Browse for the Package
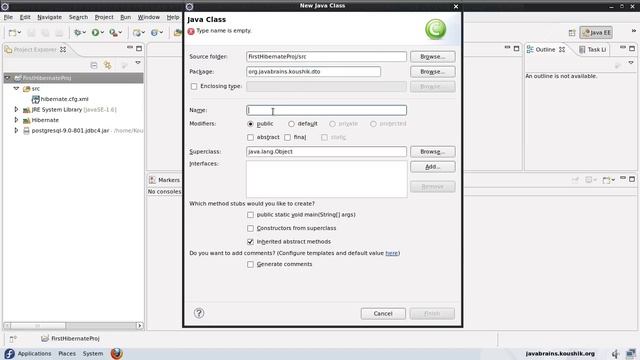The width and height of the screenshot is (640, 360). click(433, 72)
